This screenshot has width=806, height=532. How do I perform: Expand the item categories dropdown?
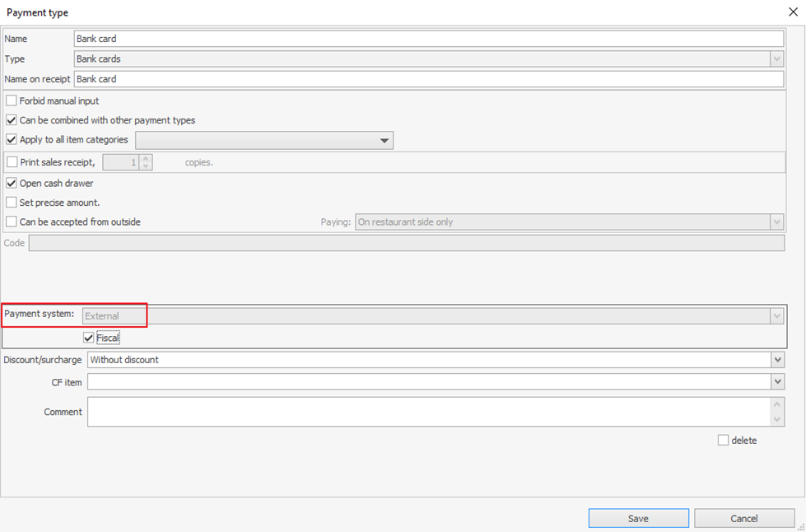[384, 141]
